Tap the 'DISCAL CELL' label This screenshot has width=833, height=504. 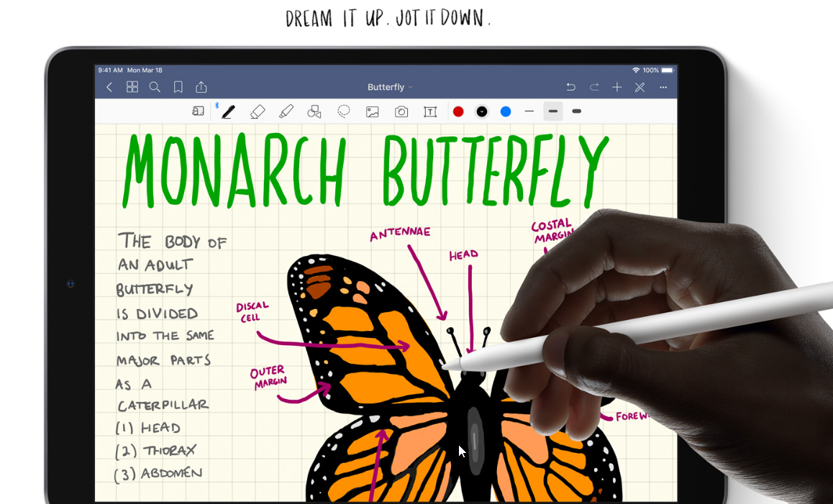[x=252, y=312]
